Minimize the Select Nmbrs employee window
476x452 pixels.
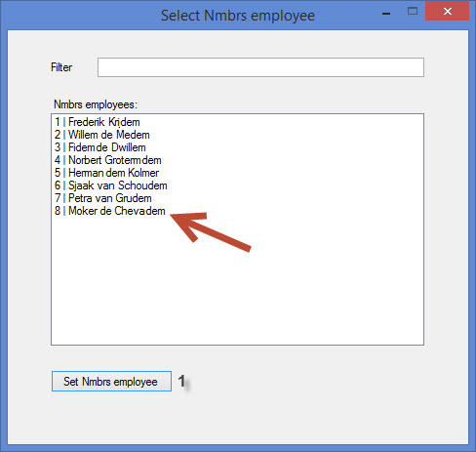[x=386, y=14]
